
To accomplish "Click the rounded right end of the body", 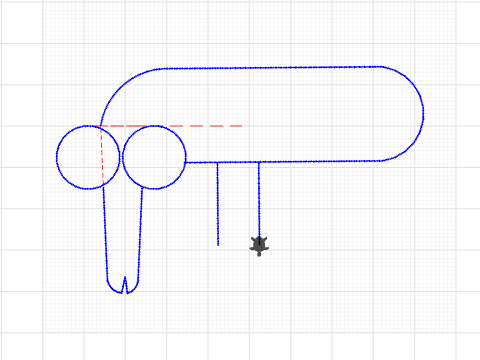I will click(x=423, y=113).
